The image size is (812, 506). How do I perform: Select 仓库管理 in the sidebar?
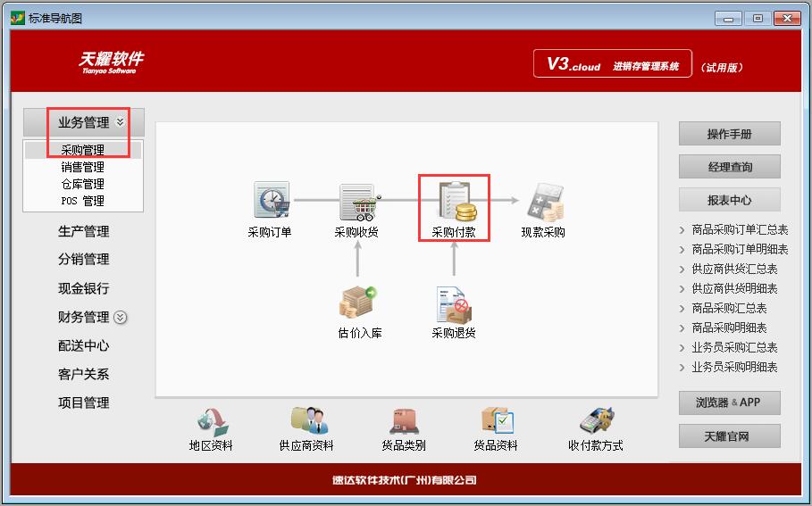(83, 184)
